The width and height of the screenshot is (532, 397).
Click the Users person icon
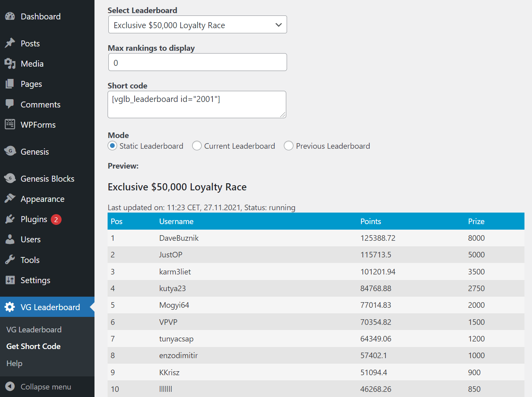[10, 239]
